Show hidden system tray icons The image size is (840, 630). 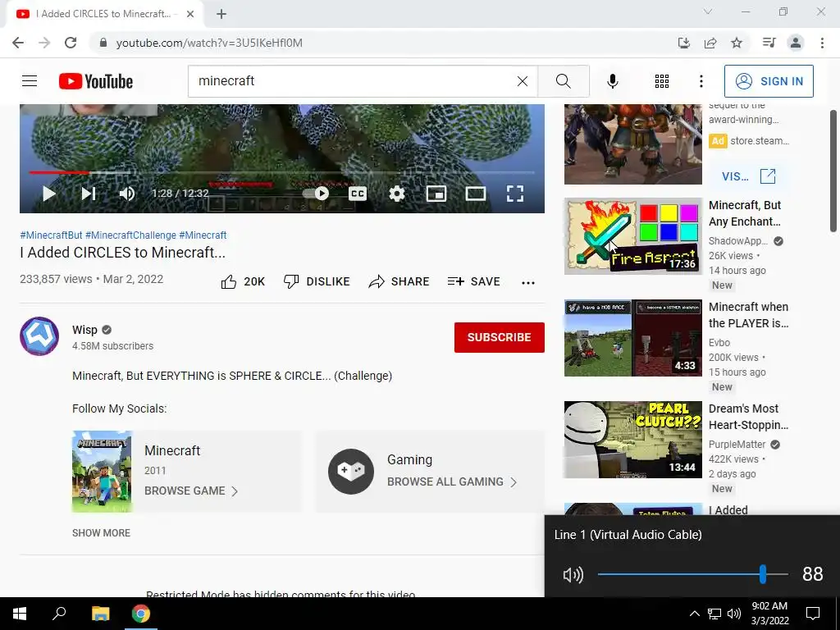click(694, 614)
